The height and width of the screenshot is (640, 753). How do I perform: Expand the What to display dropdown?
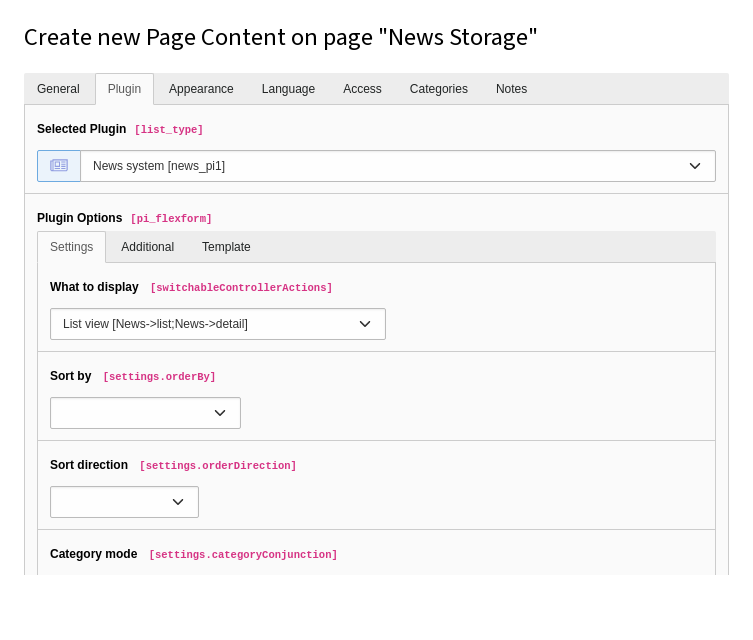[217, 324]
